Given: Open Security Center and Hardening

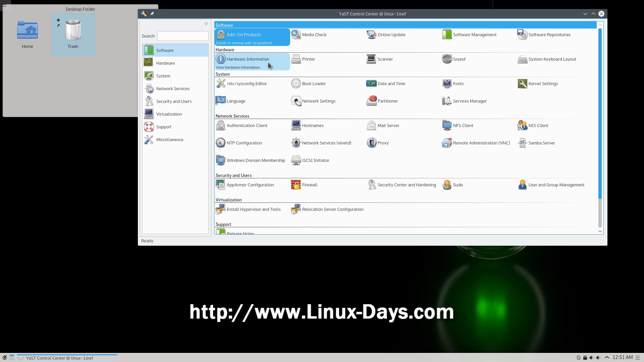Looking at the screenshot, I should (x=401, y=185).
